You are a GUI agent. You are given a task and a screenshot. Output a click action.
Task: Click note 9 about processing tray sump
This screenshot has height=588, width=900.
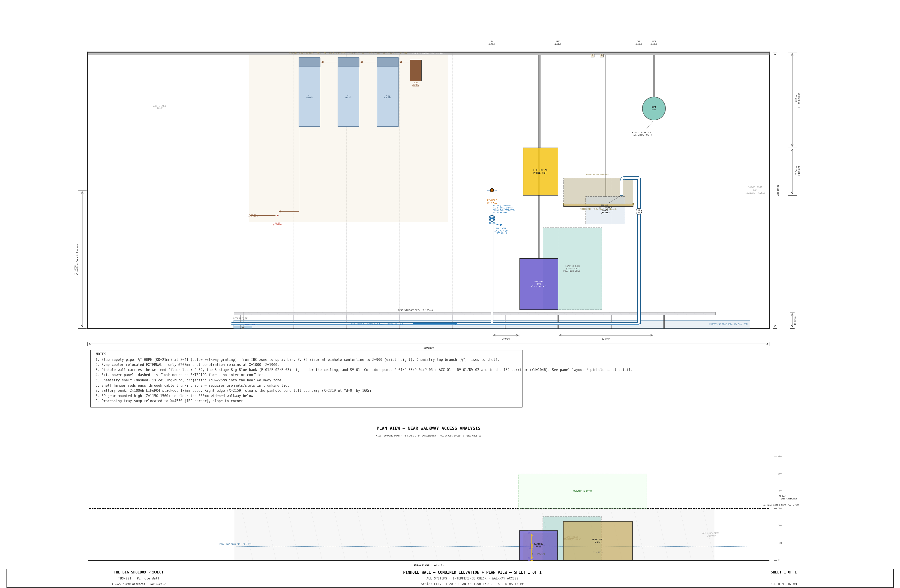coord(170,401)
